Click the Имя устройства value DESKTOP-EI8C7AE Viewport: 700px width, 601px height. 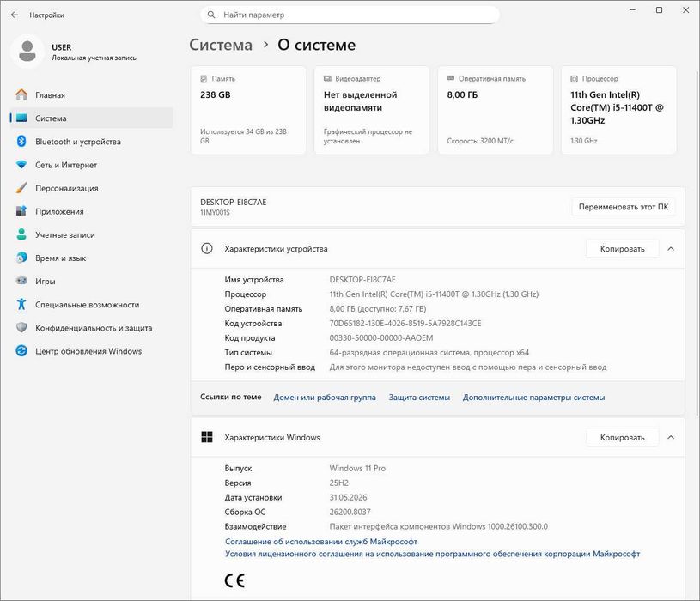click(362, 279)
